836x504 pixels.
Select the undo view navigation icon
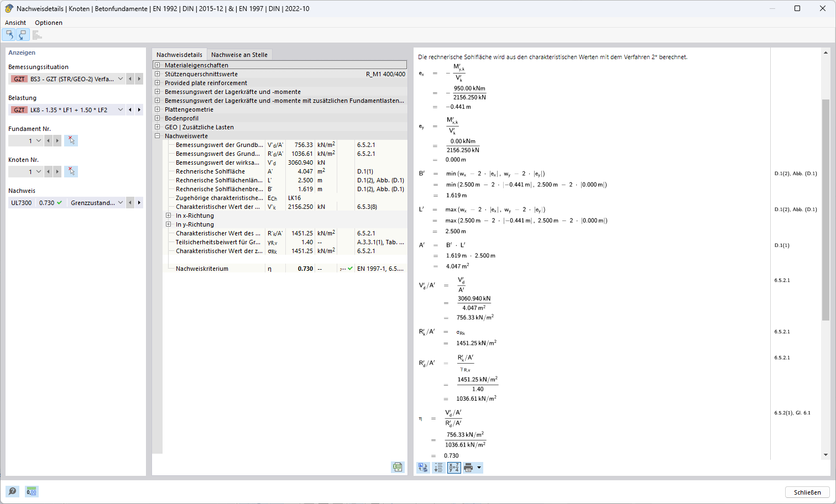tap(9, 34)
